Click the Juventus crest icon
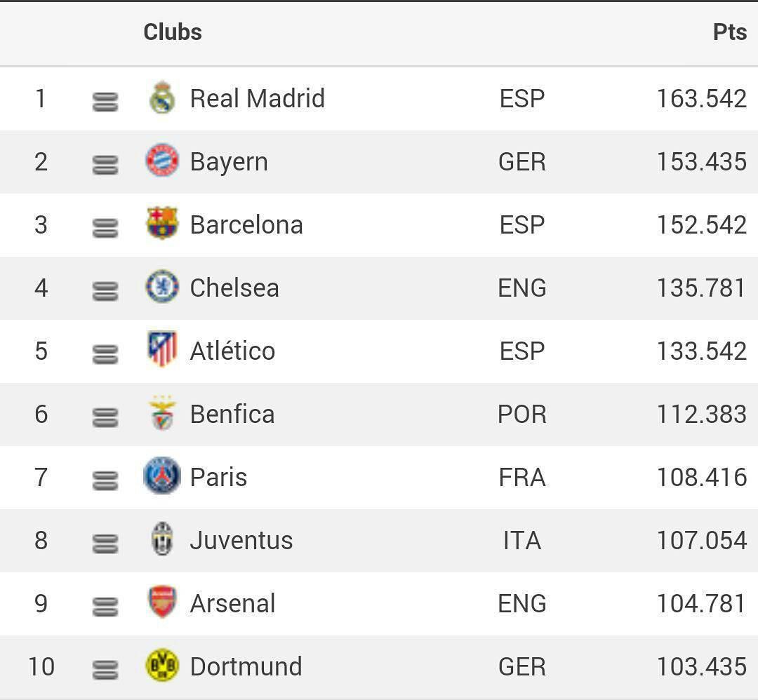 coord(162,539)
